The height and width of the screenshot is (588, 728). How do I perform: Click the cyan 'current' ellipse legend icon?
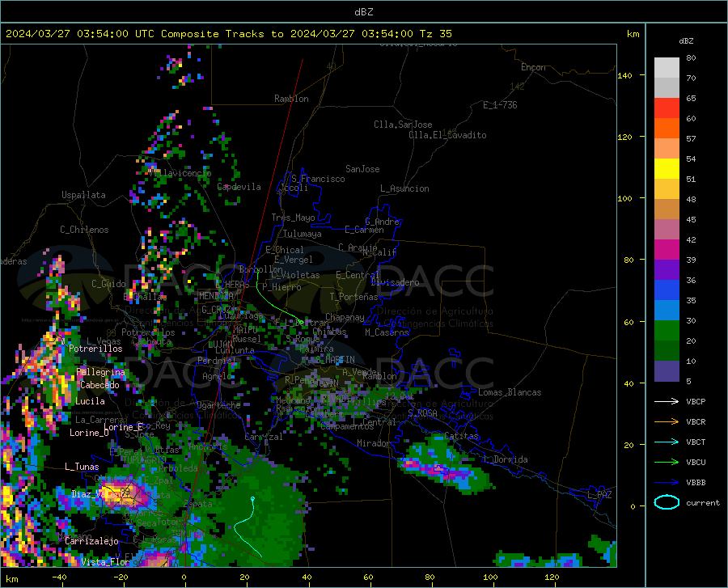point(667,502)
